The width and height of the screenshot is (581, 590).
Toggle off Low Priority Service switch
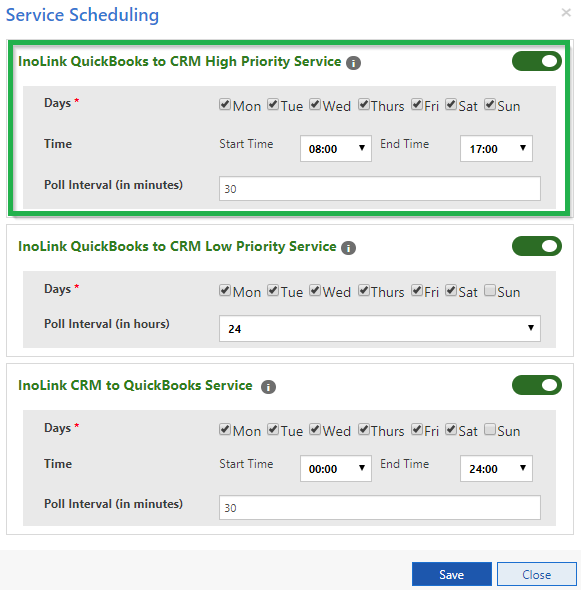tap(537, 246)
